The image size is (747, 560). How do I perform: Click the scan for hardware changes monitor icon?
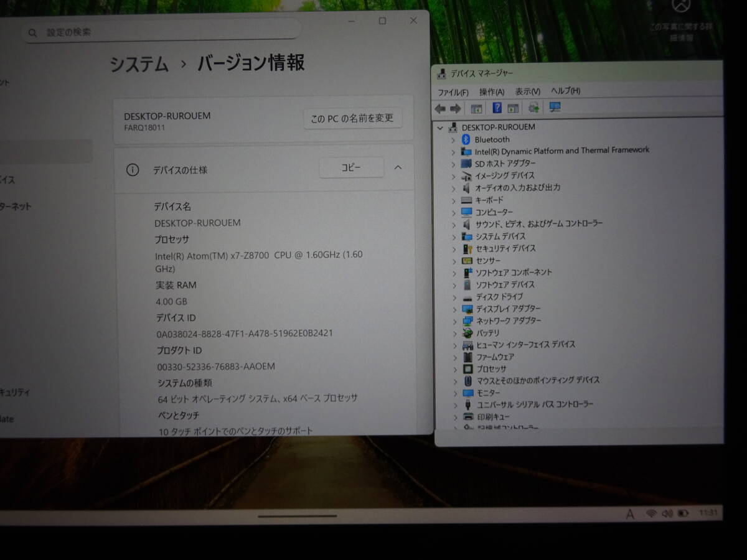click(x=555, y=107)
